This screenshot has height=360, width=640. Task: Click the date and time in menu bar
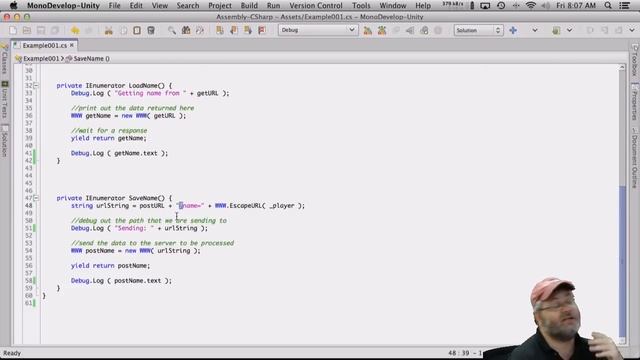coord(576,6)
